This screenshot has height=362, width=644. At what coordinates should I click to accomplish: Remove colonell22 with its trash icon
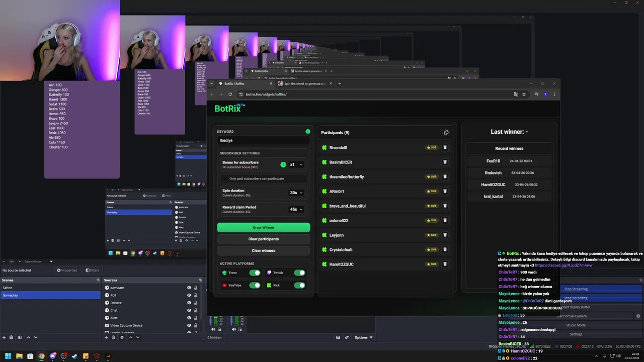pyautogui.click(x=445, y=220)
